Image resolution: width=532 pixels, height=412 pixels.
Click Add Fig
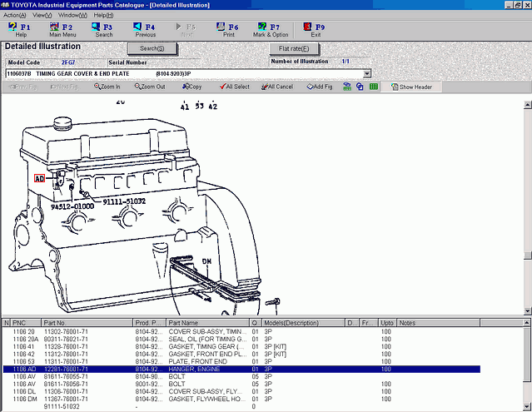click(320, 87)
